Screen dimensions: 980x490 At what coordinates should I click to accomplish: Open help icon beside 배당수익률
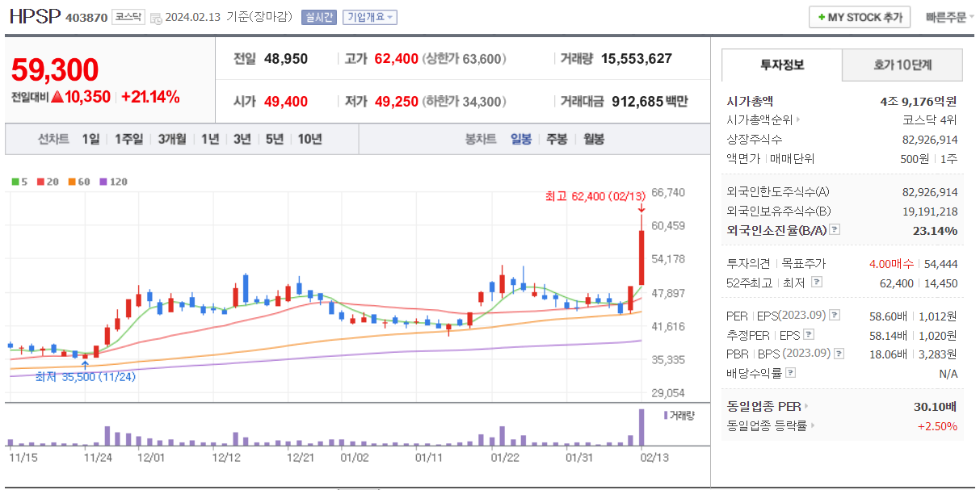click(x=790, y=373)
